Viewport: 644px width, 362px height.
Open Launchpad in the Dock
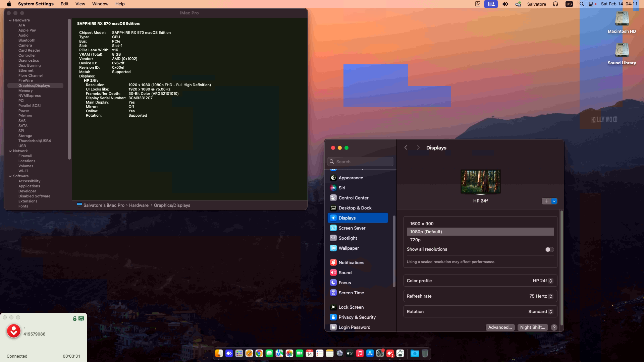[x=239, y=353]
